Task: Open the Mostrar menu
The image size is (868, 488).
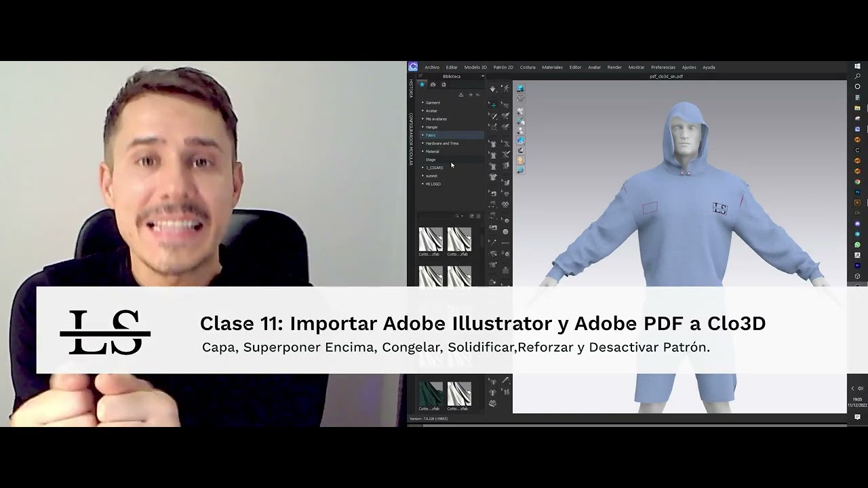Action: click(x=636, y=67)
